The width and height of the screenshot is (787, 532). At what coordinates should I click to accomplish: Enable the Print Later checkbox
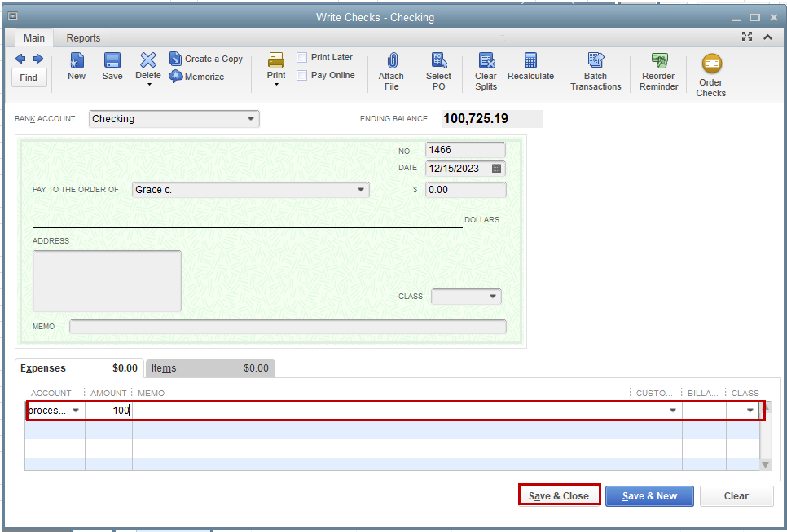(301, 57)
